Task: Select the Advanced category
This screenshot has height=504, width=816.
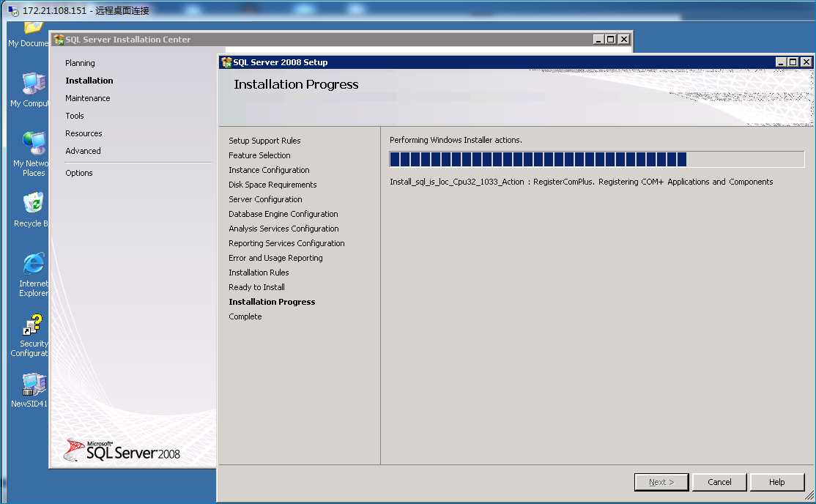Action: [84, 151]
